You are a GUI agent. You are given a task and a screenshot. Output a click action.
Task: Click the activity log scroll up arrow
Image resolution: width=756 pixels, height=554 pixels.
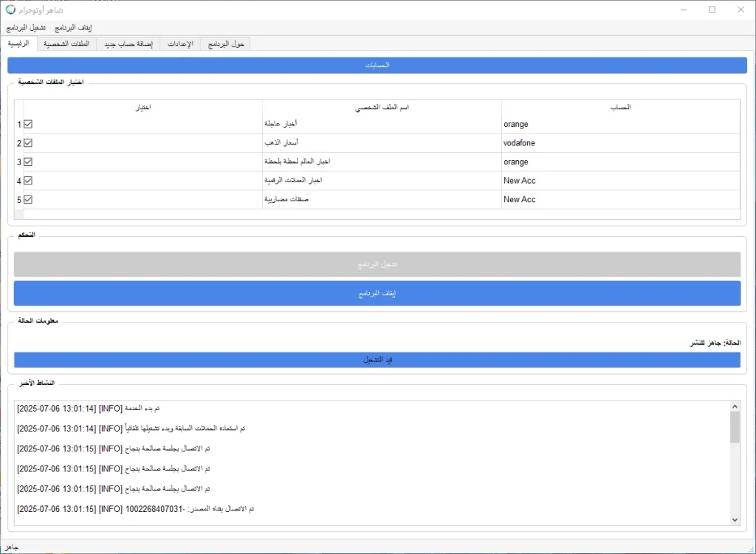point(735,406)
